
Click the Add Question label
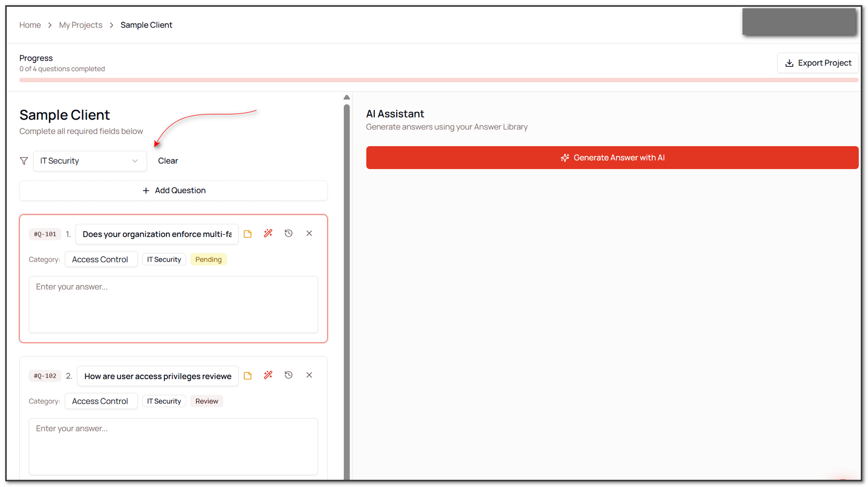(x=180, y=191)
